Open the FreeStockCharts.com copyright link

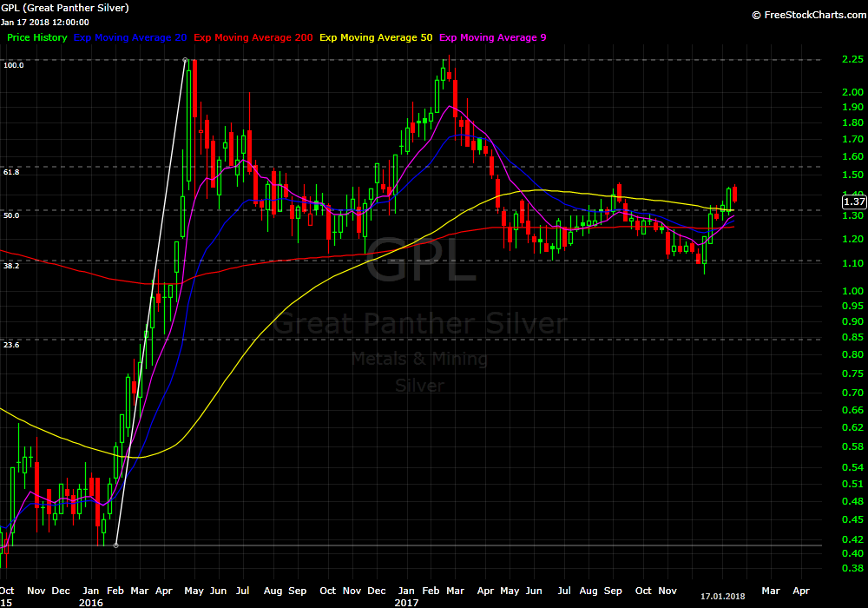click(x=809, y=15)
